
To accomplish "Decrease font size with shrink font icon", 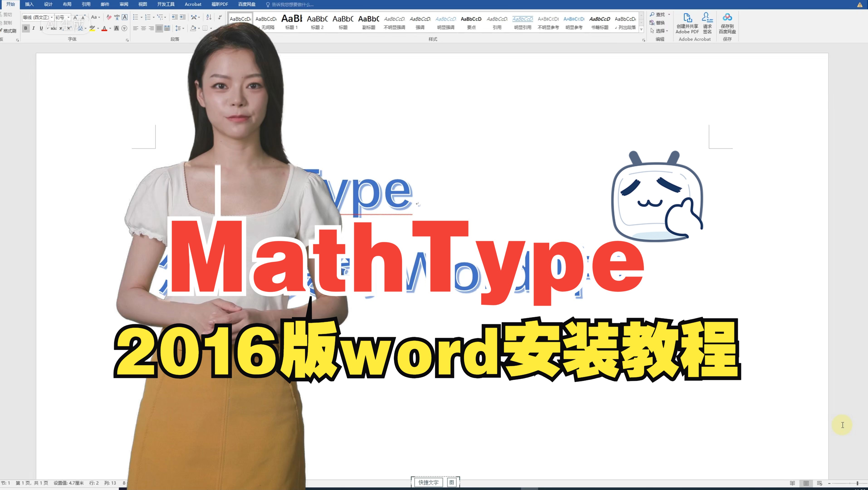I will click(83, 17).
